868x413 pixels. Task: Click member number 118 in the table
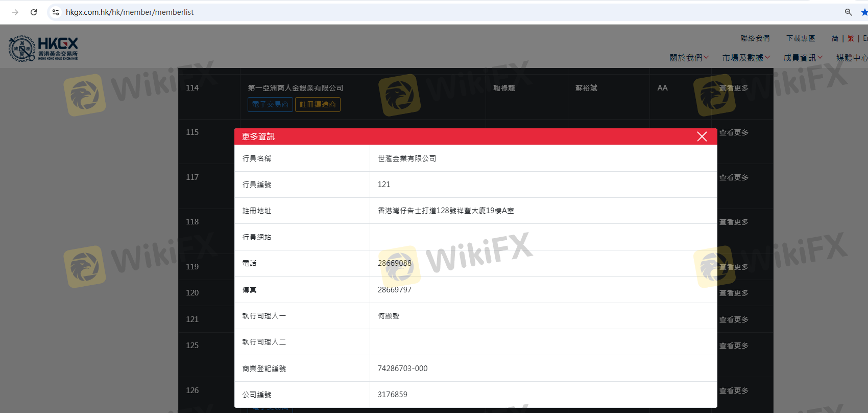pyautogui.click(x=192, y=222)
